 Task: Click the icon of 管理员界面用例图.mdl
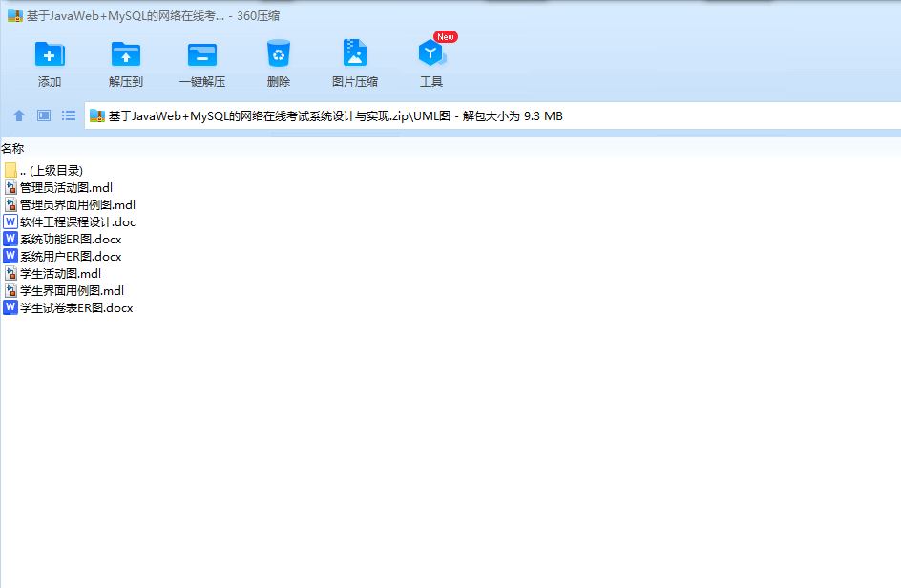click(x=10, y=204)
